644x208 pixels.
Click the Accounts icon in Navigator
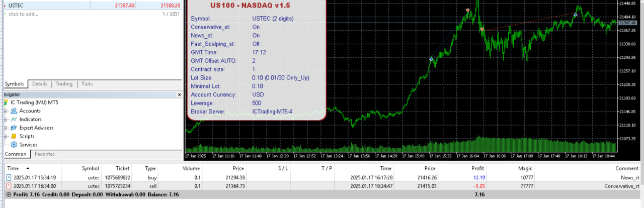pos(14,111)
